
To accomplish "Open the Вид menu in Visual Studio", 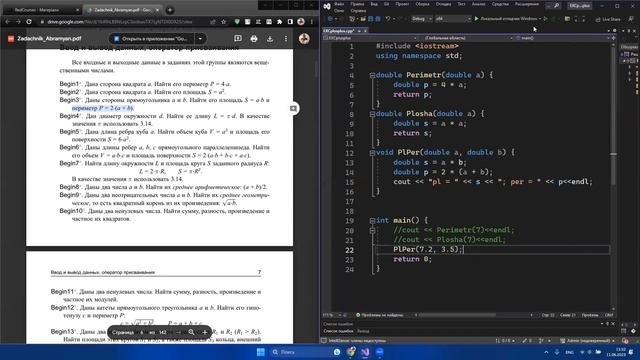I will (x=374, y=4).
